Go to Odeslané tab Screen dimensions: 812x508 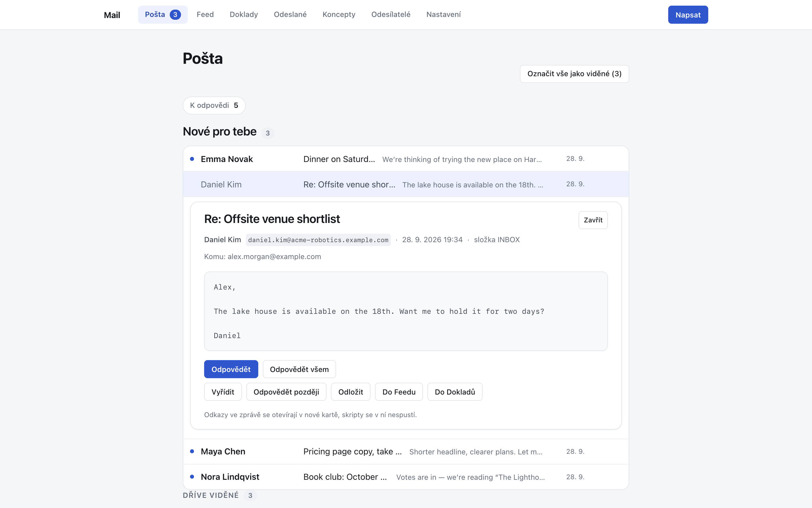coord(290,14)
